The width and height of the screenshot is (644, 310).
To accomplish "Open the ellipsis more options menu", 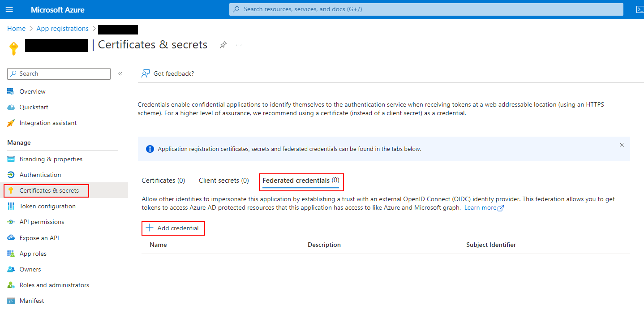I will click(x=239, y=45).
